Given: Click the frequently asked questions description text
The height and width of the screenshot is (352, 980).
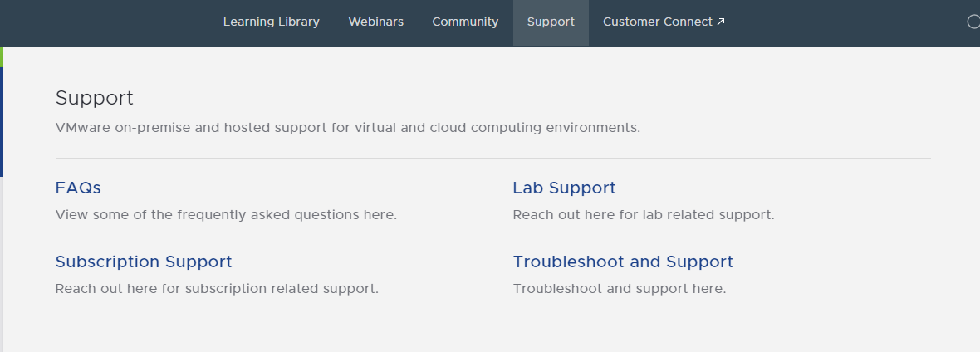Looking at the screenshot, I should [226, 215].
